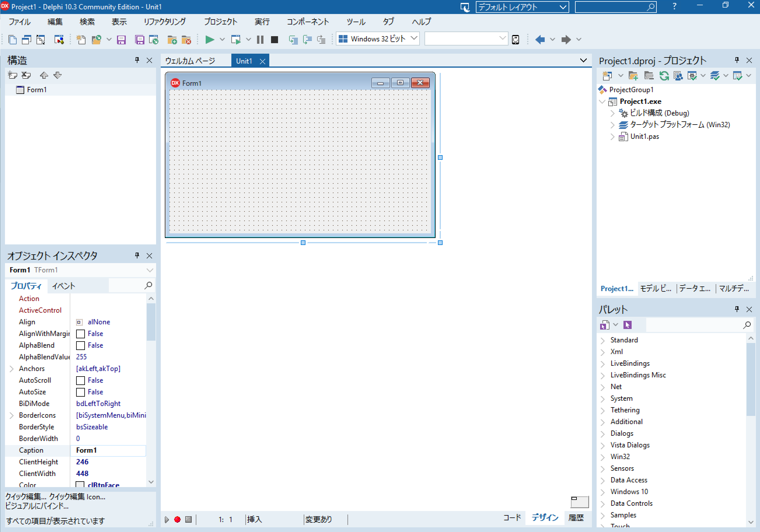Click the move-up arrow in Structure panel
The image size is (760, 532).
pyautogui.click(x=44, y=76)
